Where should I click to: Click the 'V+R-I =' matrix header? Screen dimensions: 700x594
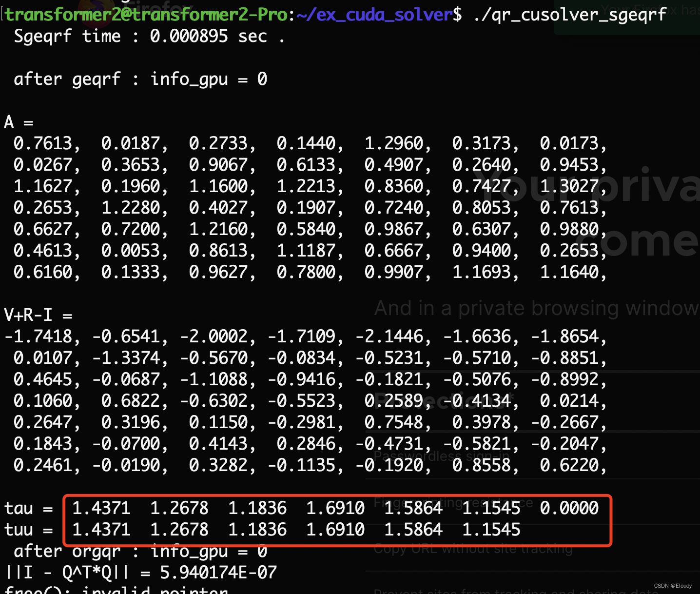pos(38,315)
